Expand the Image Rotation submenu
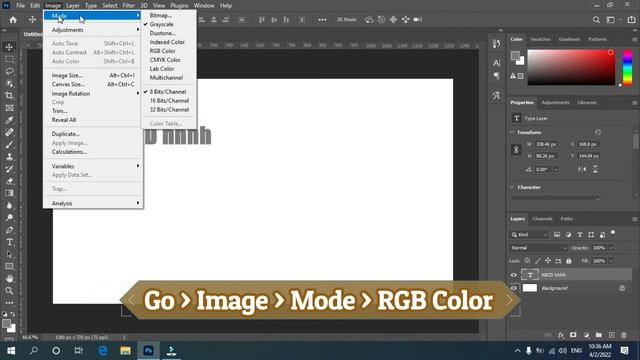The height and width of the screenshot is (360, 640). coord(93,93)
